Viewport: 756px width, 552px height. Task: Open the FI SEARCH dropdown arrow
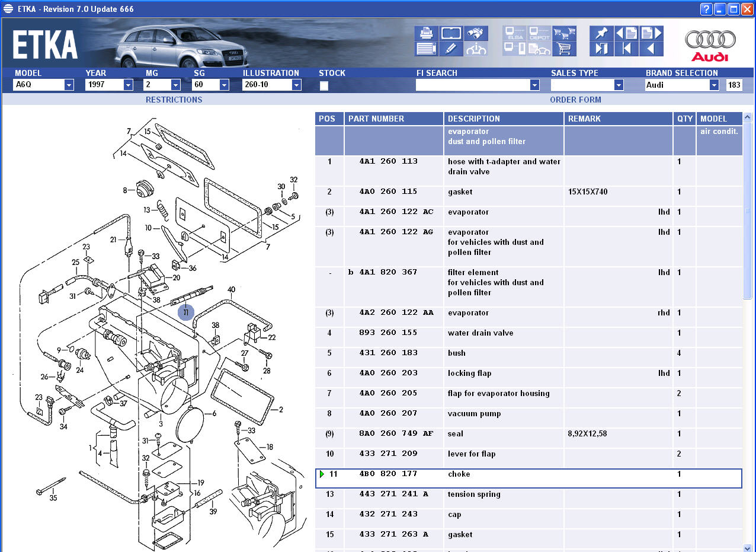pos(535,85)
